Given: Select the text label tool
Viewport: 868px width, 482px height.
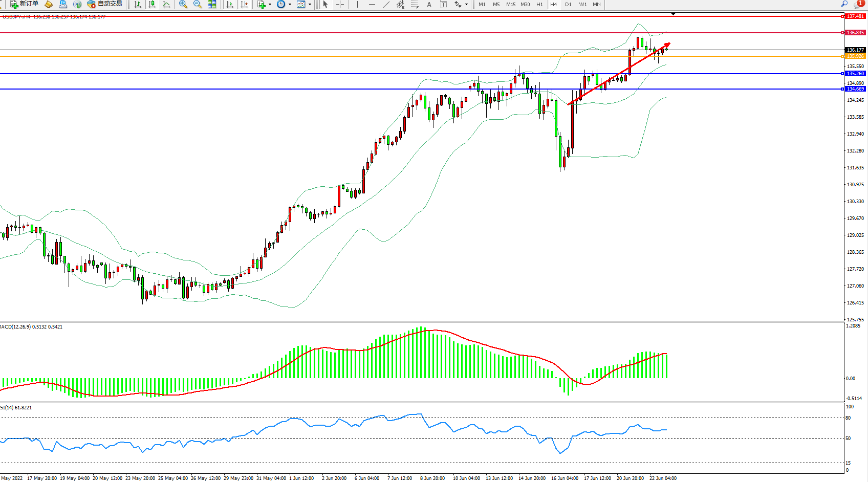Looking at the screenshot, I should [x=443, y=4].
